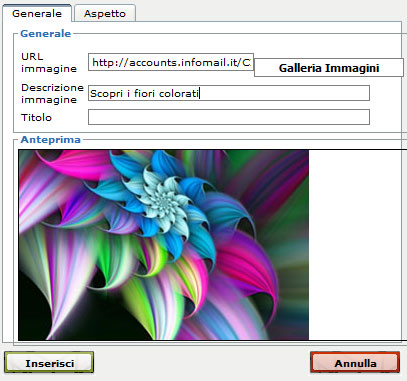Click the white blank area beside preview image

pos(357,245)
